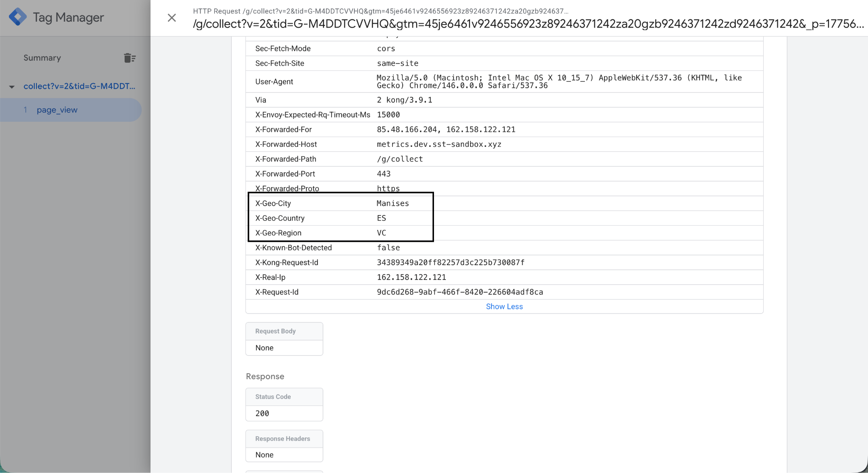Click the X-Geo-Region value VC

381,233
